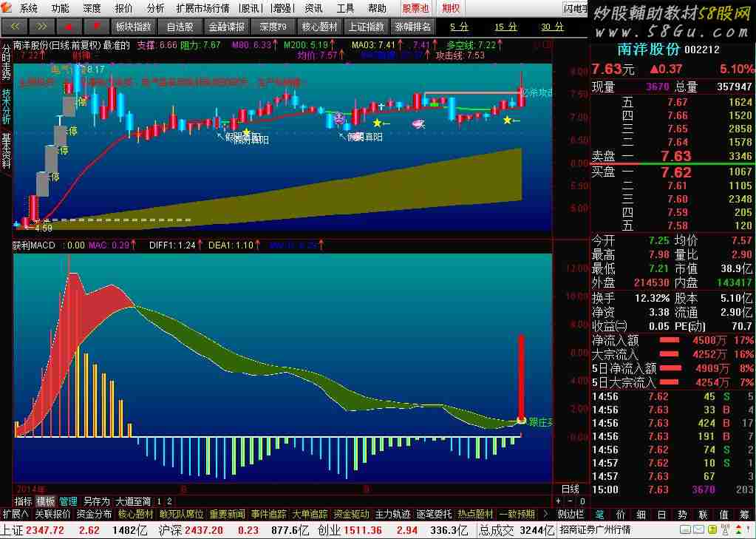
Task: Open the 敢死队席位 bottom tab
Action: [182, 515]
